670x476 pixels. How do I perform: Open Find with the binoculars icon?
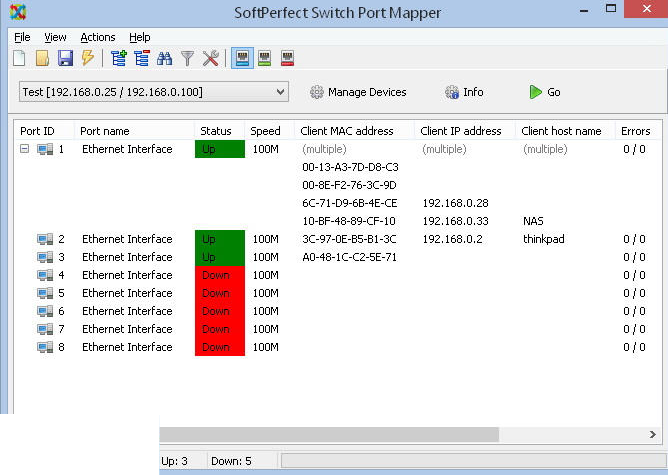(x=165, y=59)
